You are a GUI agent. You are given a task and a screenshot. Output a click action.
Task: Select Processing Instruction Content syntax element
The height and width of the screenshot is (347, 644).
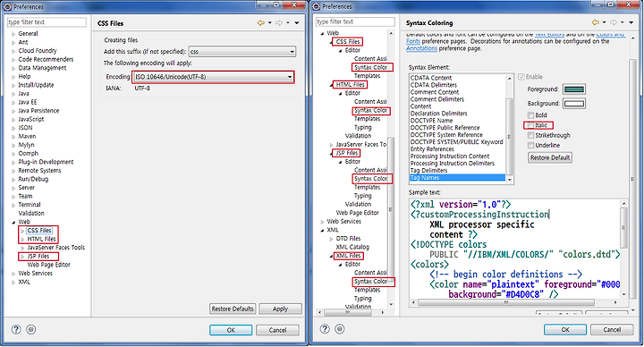(x=450, y=157)
